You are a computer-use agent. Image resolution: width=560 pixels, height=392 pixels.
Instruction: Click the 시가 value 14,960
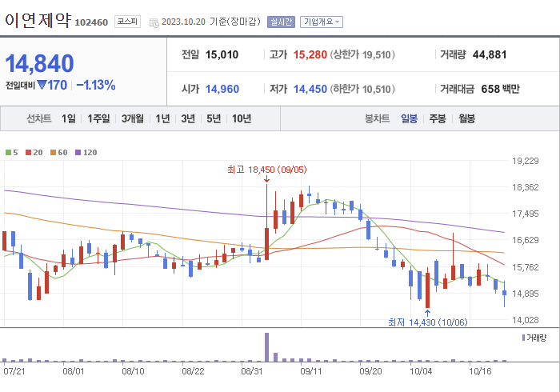pyautogui.click(x=222, y=89)
